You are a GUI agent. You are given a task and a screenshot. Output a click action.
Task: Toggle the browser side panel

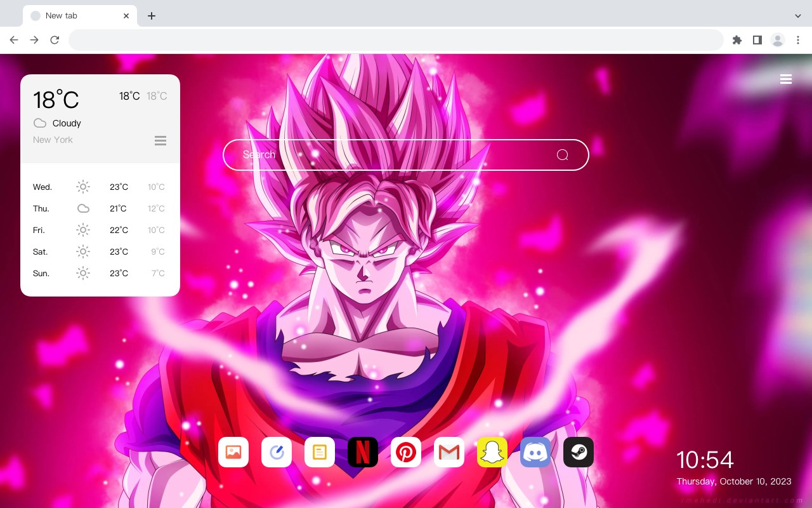point(757,40)
